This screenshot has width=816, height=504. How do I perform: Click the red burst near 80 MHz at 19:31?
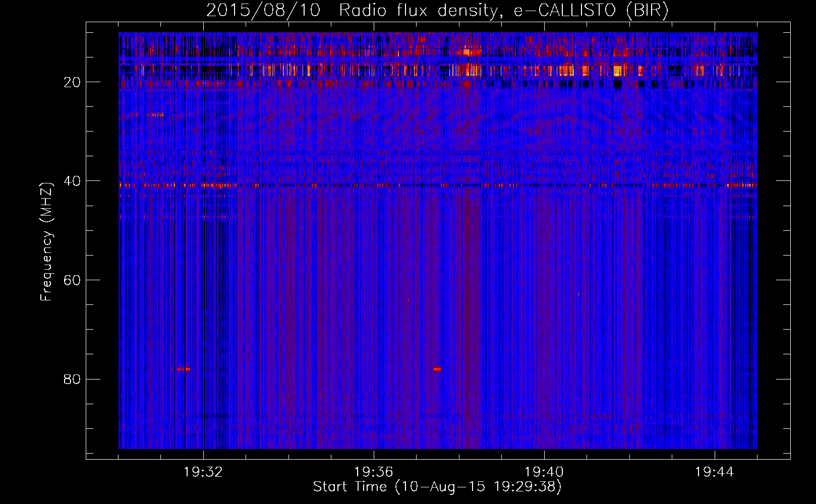[184, 369]
